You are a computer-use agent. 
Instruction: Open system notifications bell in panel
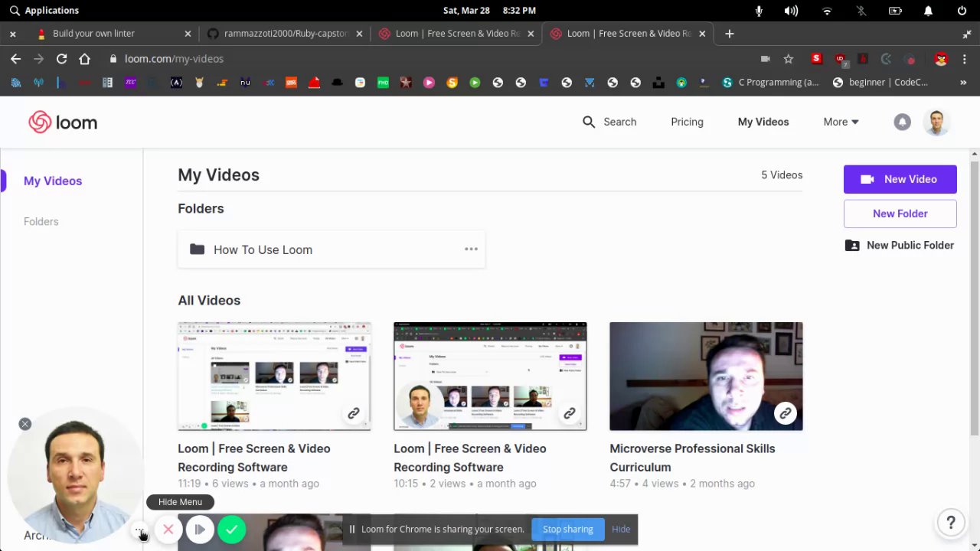point(928,11)
